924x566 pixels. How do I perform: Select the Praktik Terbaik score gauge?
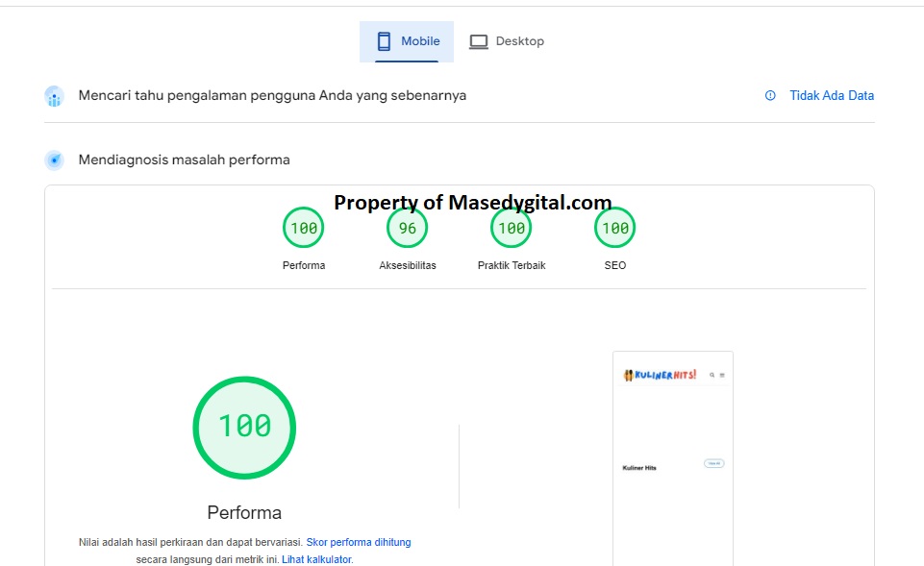pos(512,228)
